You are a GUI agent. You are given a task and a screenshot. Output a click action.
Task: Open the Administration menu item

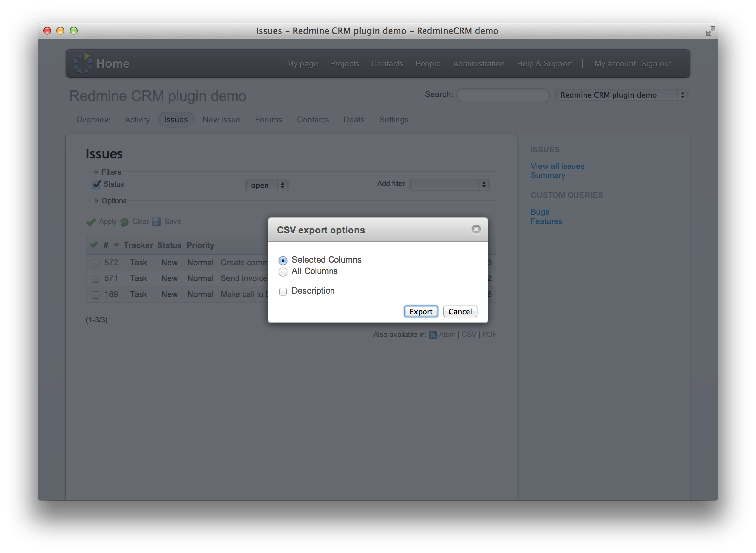[478, 63]
